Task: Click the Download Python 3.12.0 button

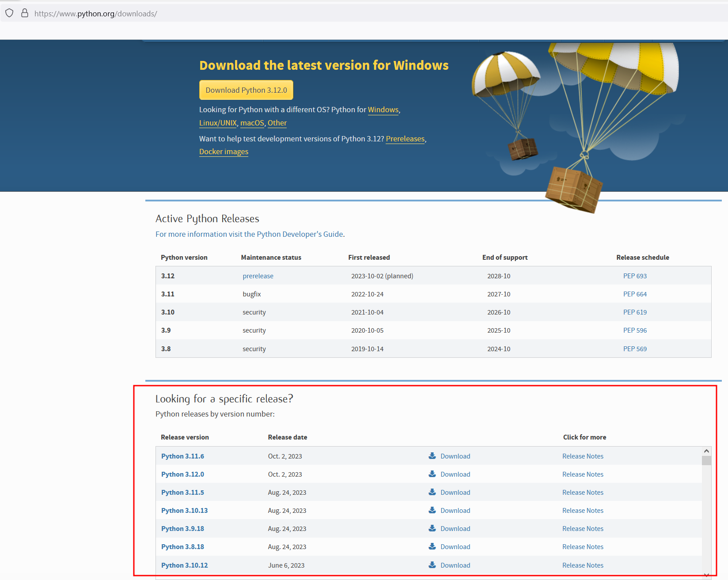Action: click(x=246, y=90)
